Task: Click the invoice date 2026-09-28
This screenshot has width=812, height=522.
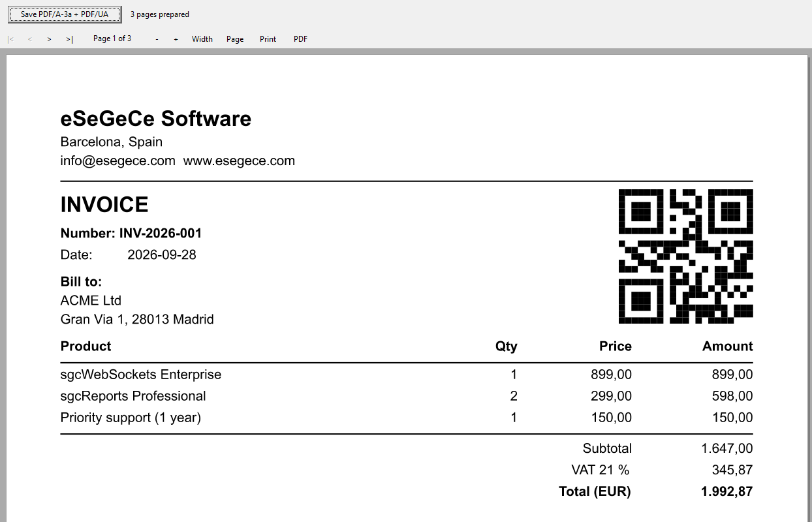Action: [162, 254]
